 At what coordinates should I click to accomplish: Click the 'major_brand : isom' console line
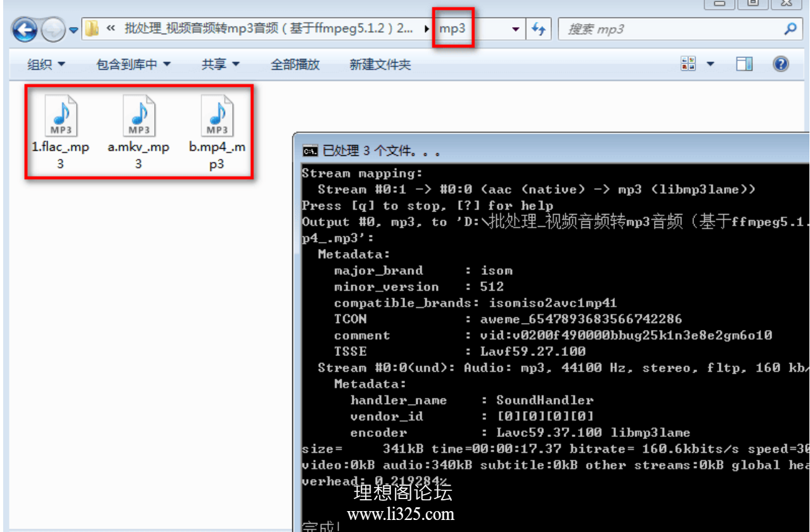pos(423,270)
